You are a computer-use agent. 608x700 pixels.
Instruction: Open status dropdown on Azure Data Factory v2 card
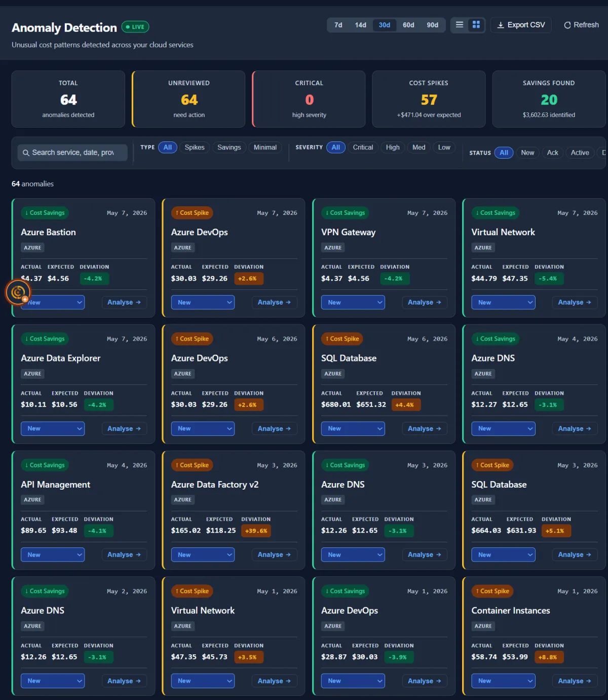pyautogui.click(x=203, y=555)
